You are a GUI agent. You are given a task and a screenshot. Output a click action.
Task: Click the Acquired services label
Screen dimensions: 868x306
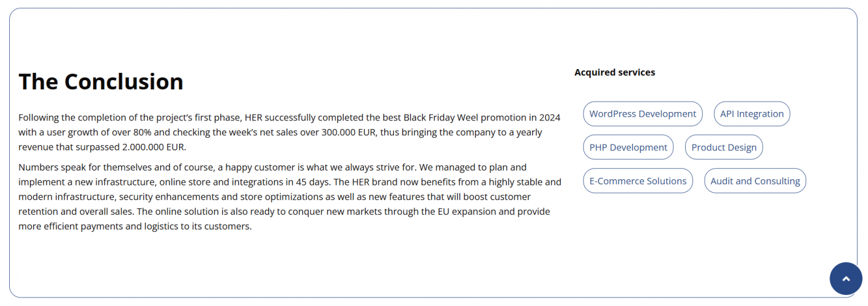point(614,72)
